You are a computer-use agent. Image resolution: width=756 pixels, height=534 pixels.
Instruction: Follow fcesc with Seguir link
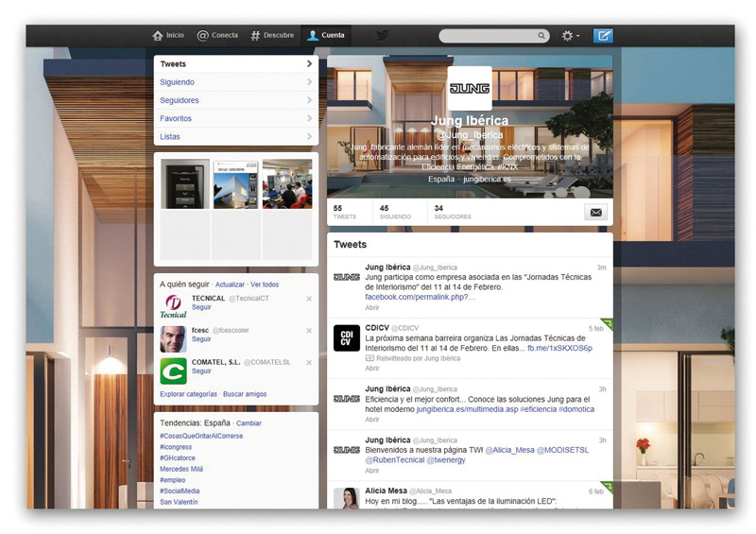[x=201, y=339]
